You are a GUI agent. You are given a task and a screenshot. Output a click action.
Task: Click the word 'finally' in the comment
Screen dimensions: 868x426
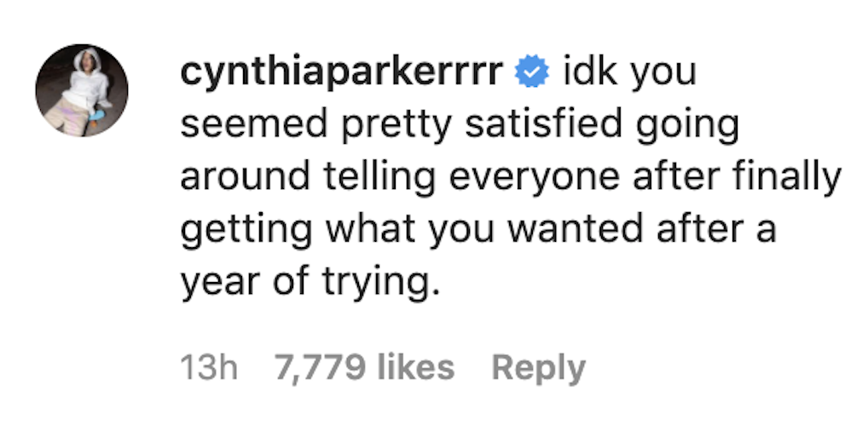point(787,177)
